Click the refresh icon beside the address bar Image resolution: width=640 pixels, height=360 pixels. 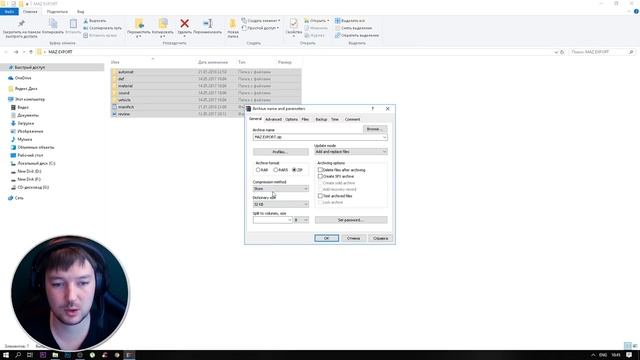(x=562, y=52)
